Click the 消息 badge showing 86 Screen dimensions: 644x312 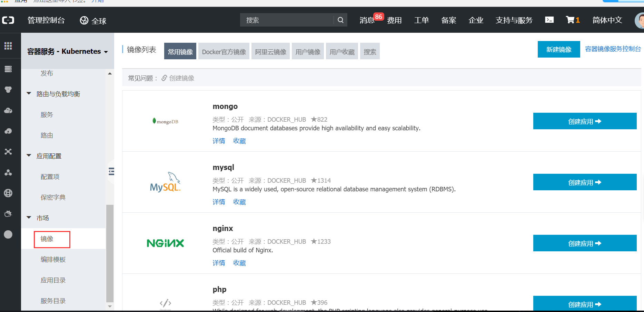[367, 20]
